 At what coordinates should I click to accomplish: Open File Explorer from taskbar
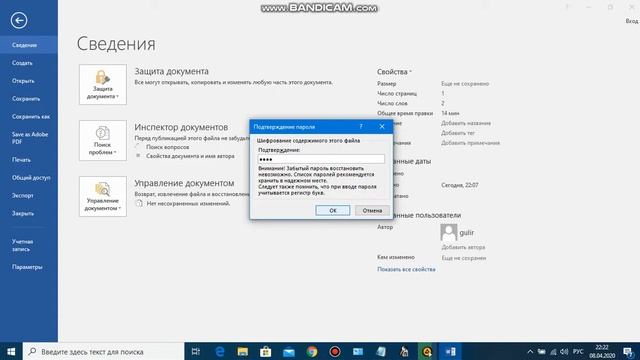[x=243, y=351]
